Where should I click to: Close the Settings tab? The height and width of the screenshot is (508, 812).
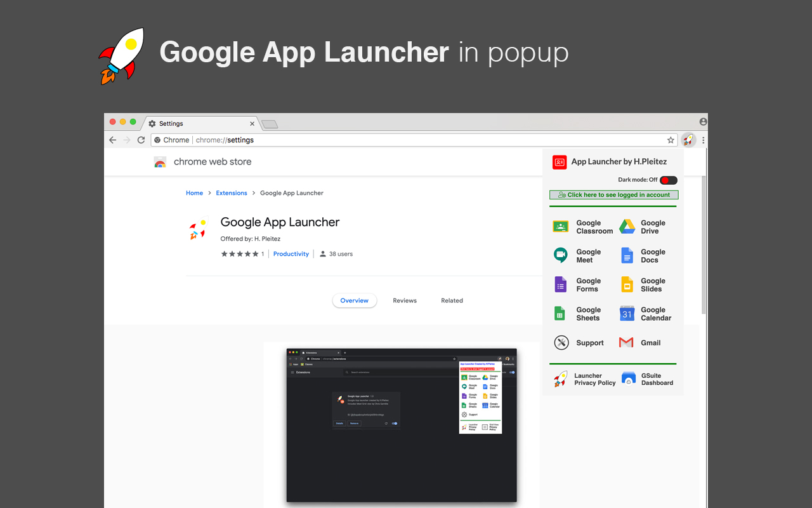(252, 124)
